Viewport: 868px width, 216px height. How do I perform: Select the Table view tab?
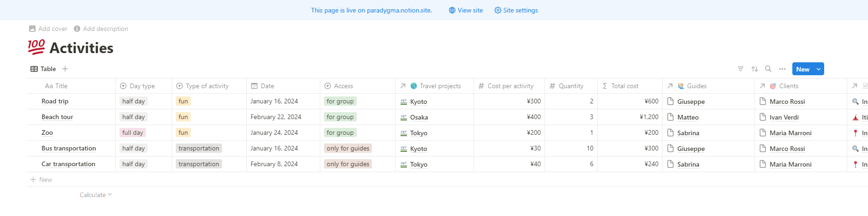coord(43,69)
